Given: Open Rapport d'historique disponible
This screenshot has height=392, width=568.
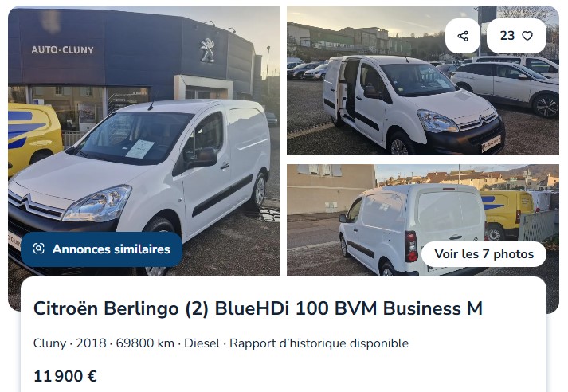Looking at the screenshot, I should [x=319, y=343].
